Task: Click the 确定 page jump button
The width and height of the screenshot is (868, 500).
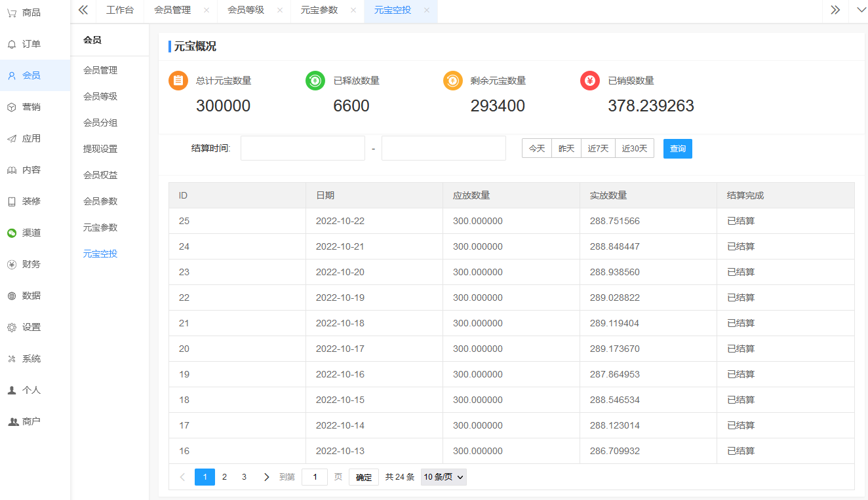Action: pos(364,477)
